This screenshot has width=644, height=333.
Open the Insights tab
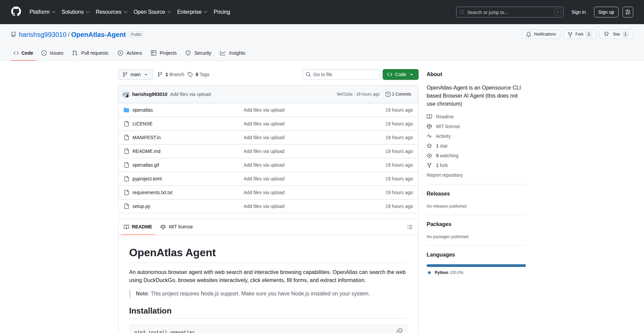pyautogui.click(x=233, y=53)
